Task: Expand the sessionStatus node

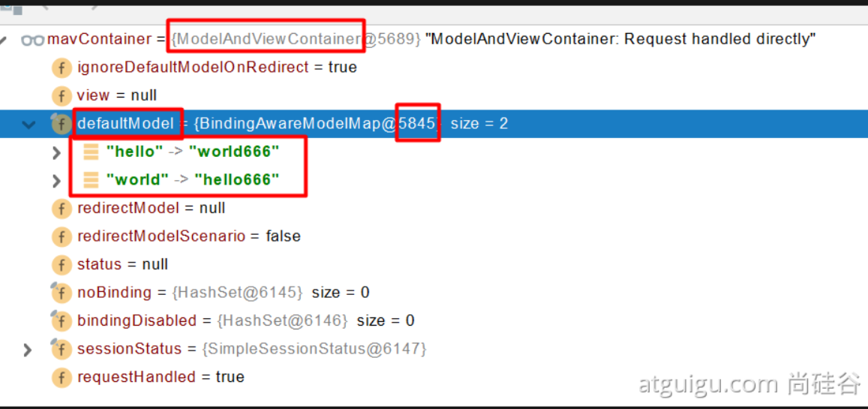Action: point(28,349)
